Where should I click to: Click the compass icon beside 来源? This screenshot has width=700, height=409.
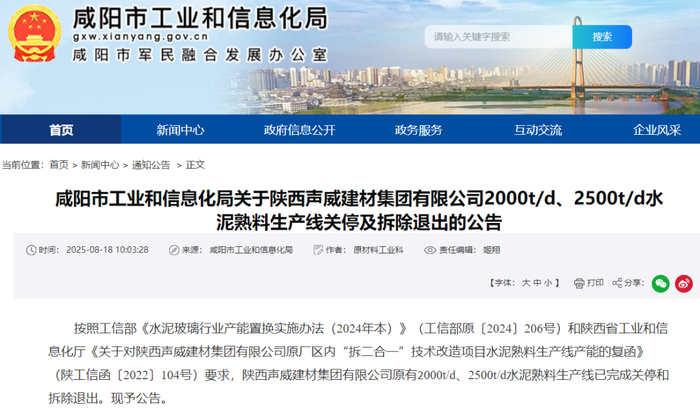click(x=174, y=250)
